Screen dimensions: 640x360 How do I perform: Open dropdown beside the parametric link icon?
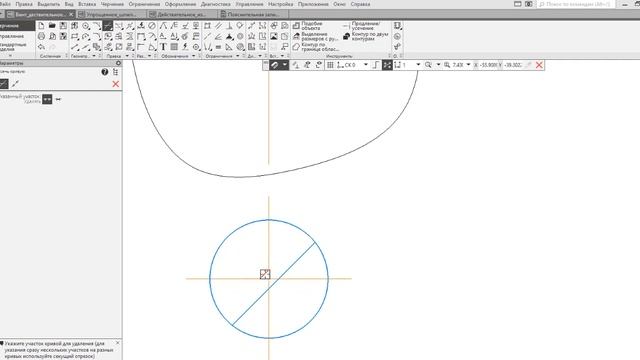point(284,65)
